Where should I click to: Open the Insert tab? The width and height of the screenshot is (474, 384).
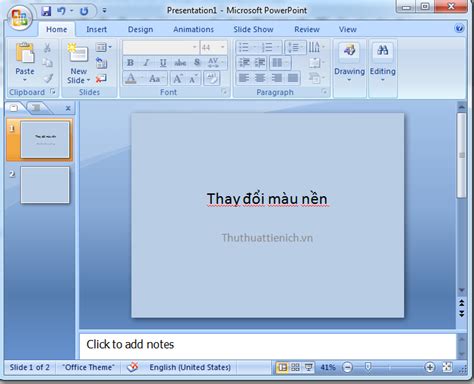click(x=96, y=29)
